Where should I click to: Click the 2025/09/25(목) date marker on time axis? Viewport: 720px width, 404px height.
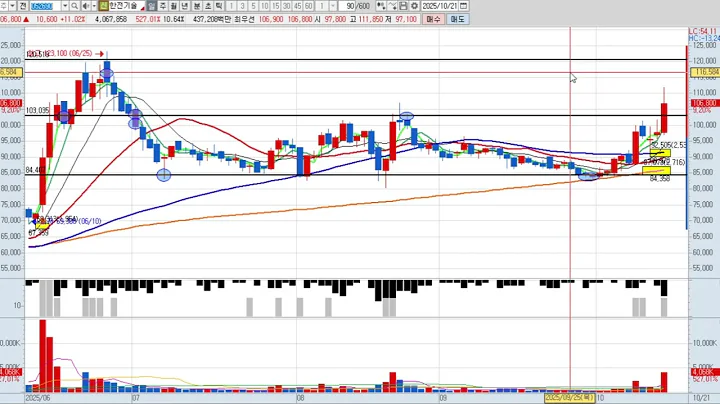click(x=570, y=397)
